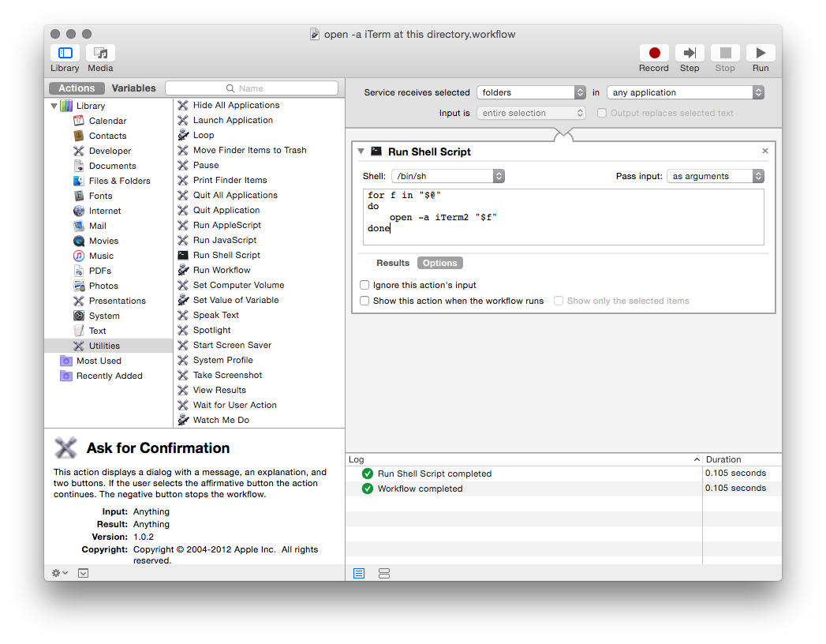This screenshot has width=826, height=644.
Task: Remove the Run Shell Script action
Action: point(765,151)
